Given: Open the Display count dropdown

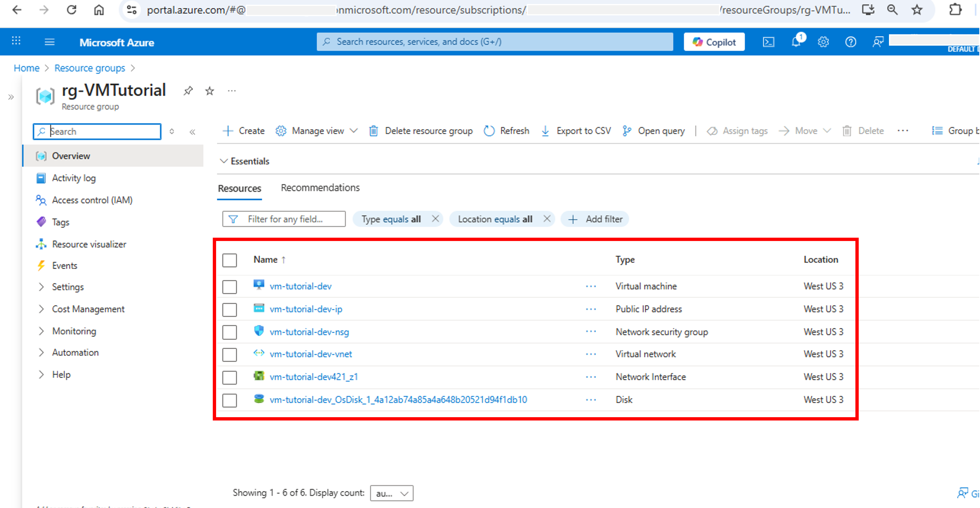Looking at the screenshot, I should point(392,493).
